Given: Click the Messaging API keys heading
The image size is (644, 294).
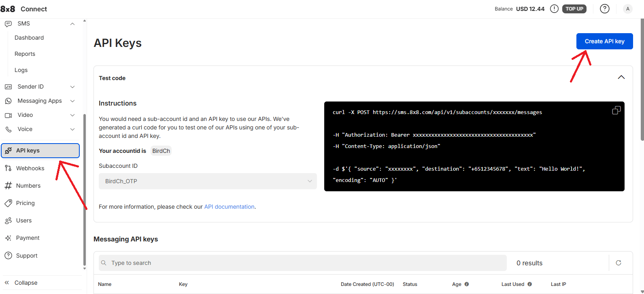Looking at the screenshot, I should click(x=125, y=239).
